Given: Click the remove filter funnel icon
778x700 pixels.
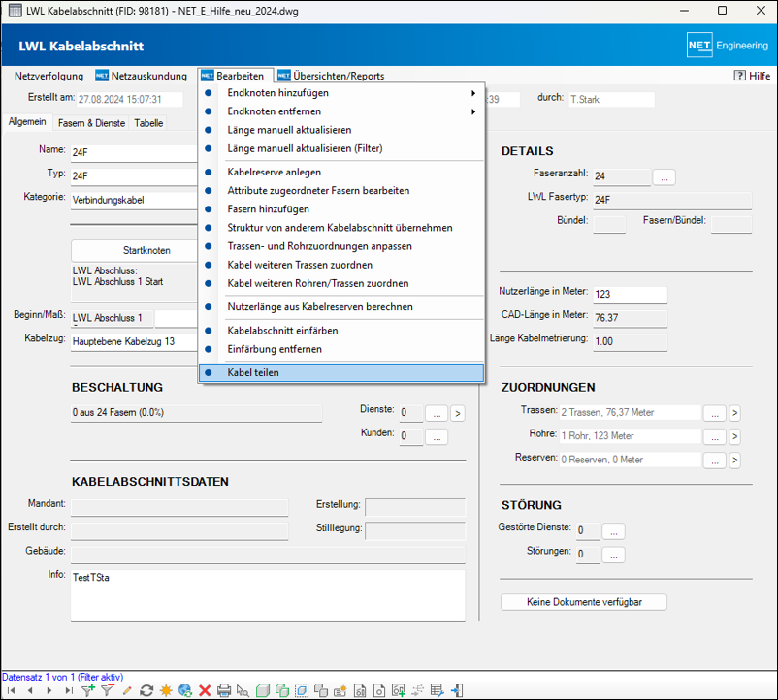Looking at the screenshot, I should pyautogui.click(x=108, y=690).
